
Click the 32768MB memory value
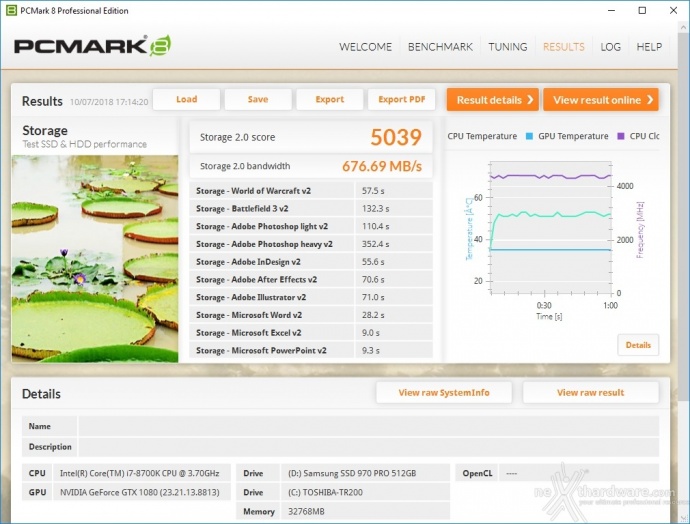pyautogui.click(x=306, y=512)
